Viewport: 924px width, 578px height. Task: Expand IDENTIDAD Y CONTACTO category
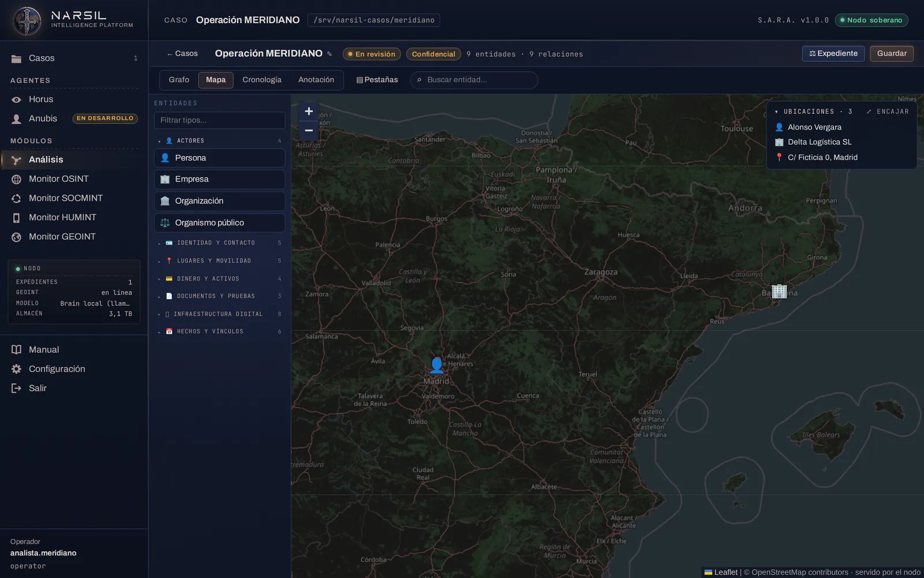pos(219,243)
